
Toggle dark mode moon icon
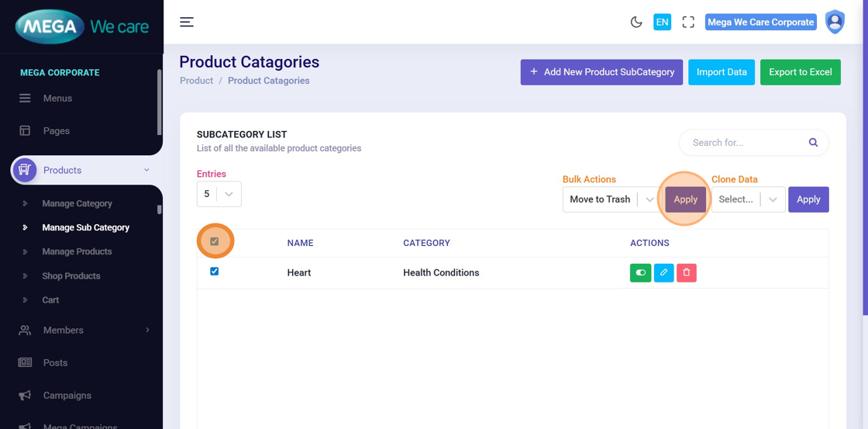(x=636, y=22)
